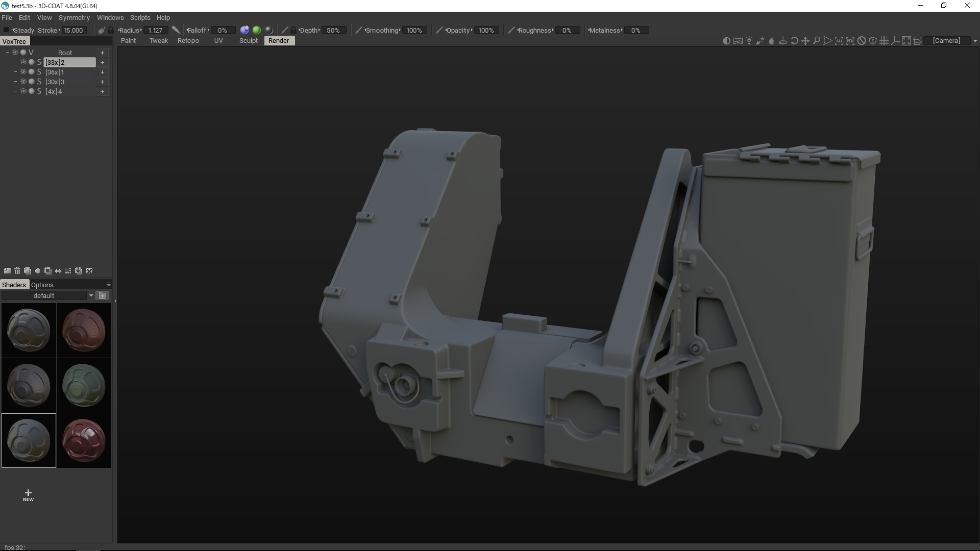Toggle the grid display icon
Viewport: 980px width, 551px height.
click(884, 40)
